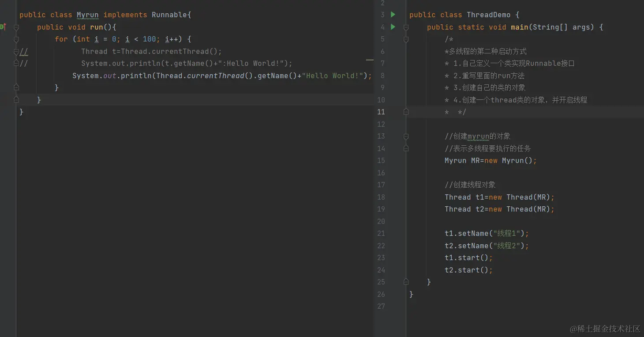Click the class name ThreadDemo
This screenshot has height=337, width=644.
pos(489,15)
